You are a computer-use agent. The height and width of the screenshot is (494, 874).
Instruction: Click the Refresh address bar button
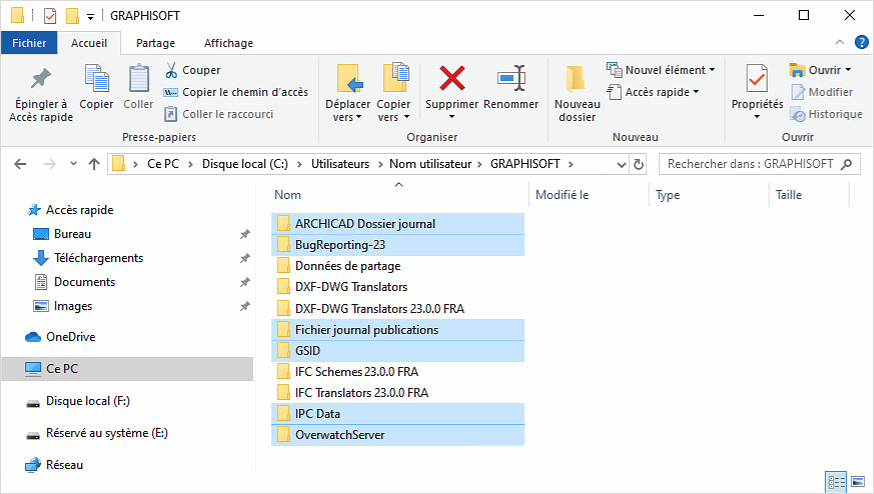(x=639, y=164)
